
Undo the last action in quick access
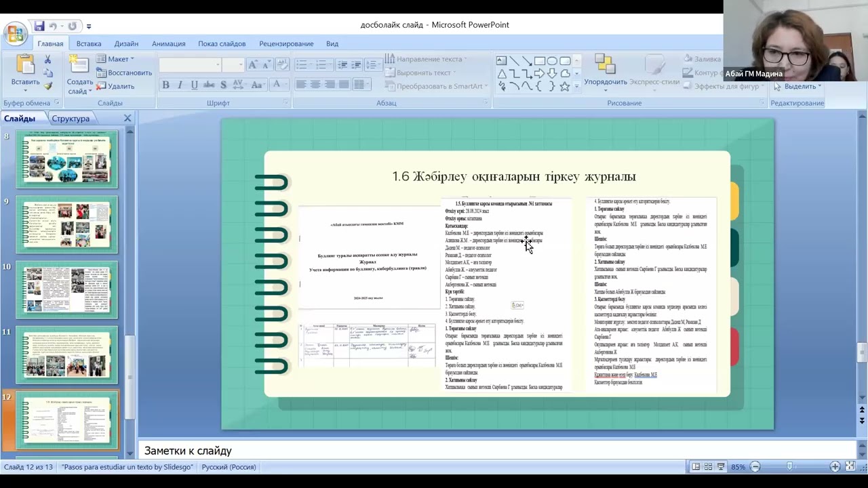(x=54, y=26)
